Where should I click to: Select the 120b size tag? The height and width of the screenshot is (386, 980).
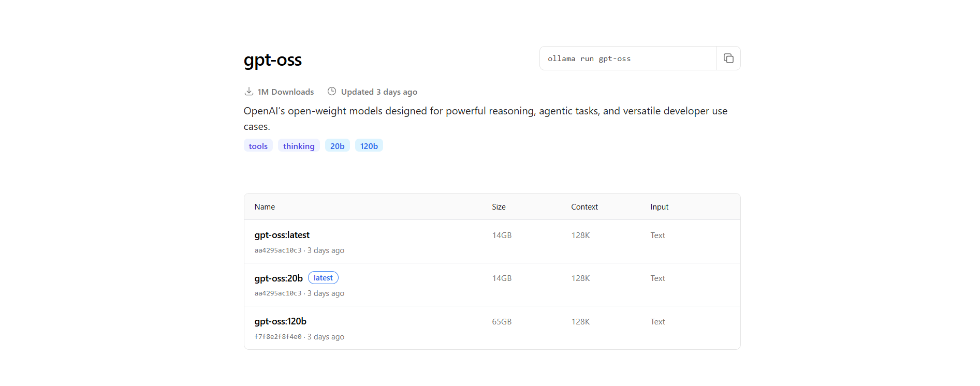[x=369, y=146]
